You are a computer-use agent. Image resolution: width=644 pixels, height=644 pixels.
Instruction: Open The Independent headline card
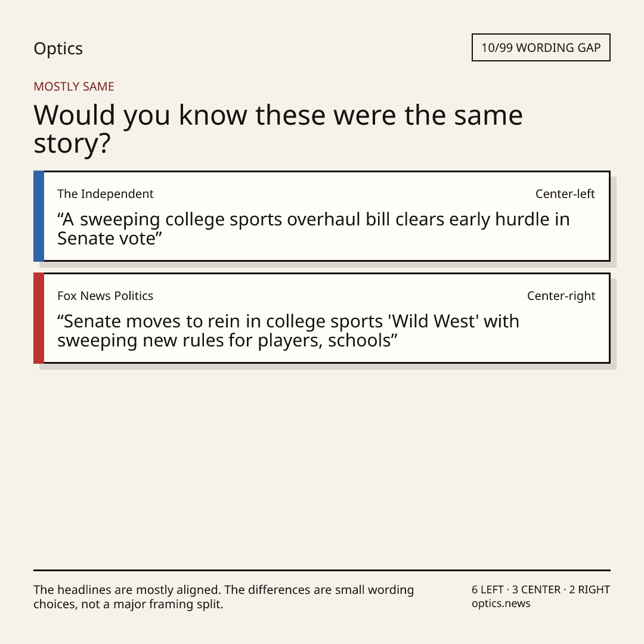(x=322, y=216)
